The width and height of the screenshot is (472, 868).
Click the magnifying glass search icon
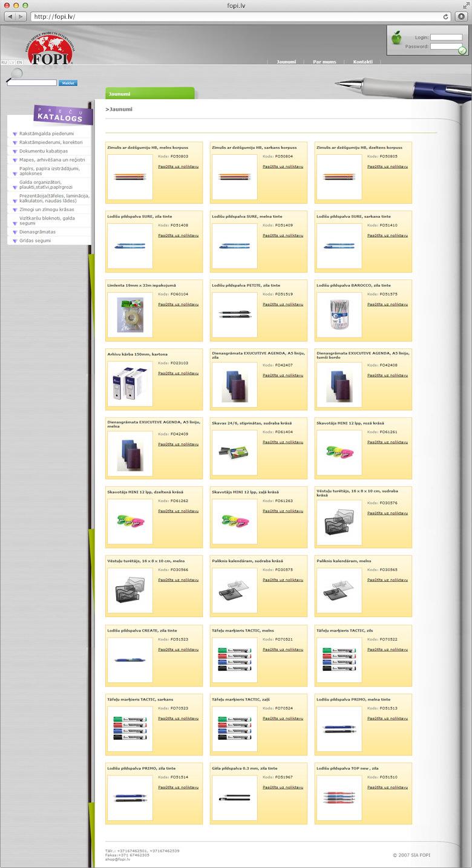click(16, 74)
